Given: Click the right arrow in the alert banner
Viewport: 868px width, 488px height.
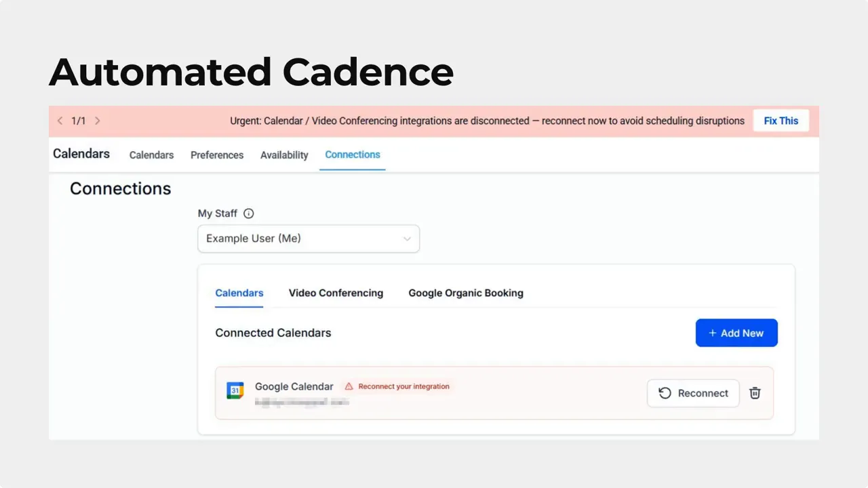Looking at the screenshot, I should pyautogui.click(x=97, y=121).
